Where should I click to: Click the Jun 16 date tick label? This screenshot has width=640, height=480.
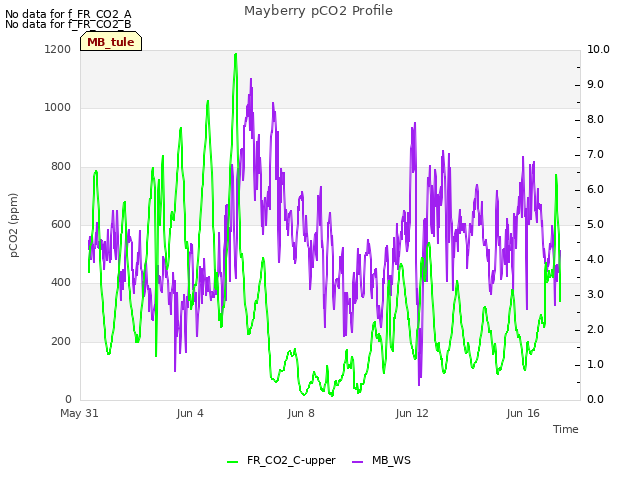[x=523, y=413]
